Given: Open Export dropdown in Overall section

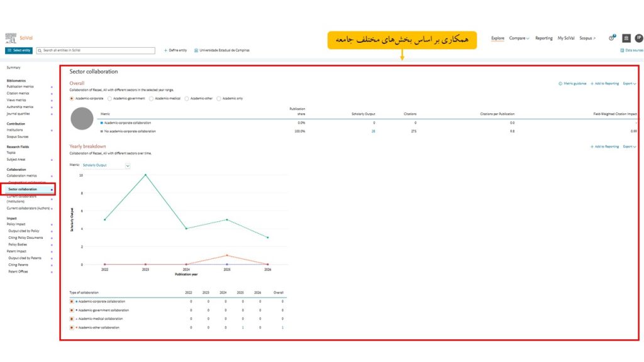Looking at the screenshot, I should tap(629, 84).
